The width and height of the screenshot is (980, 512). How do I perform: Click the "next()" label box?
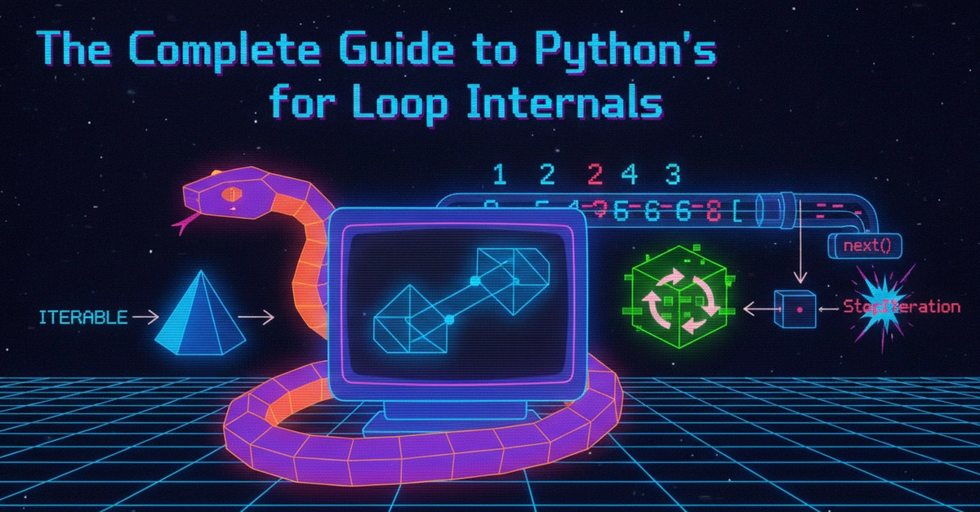click(865, 247)
